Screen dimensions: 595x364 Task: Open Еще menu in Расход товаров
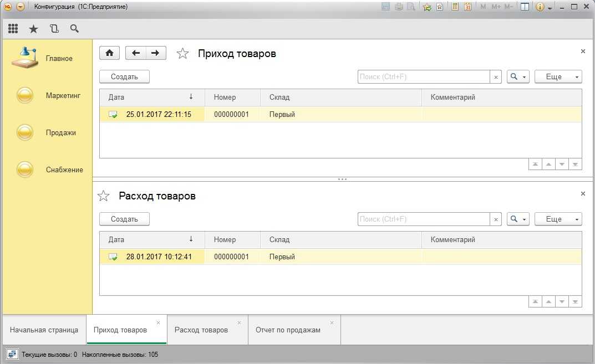[558, 219]
